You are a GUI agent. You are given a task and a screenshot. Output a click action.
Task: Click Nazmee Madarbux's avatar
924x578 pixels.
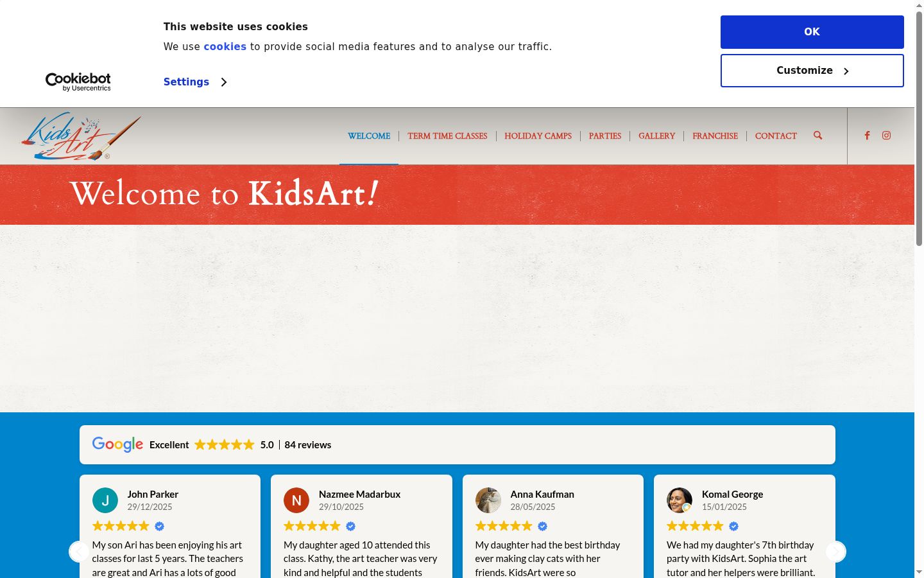pos(296,500)
